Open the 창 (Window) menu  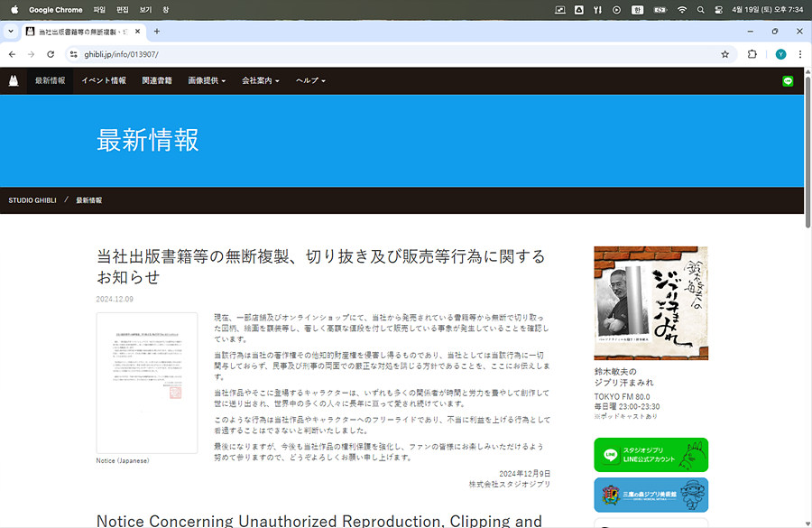(x=166, y=10)
